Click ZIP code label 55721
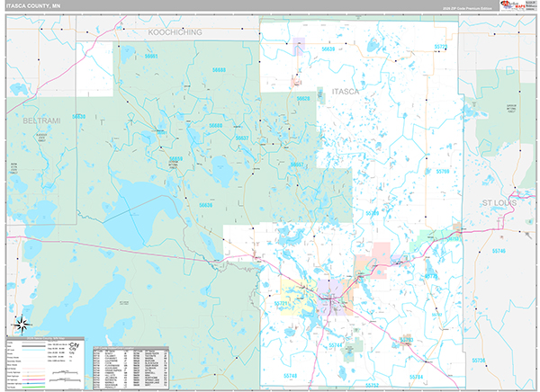The image size is (540, 392). 281,304
